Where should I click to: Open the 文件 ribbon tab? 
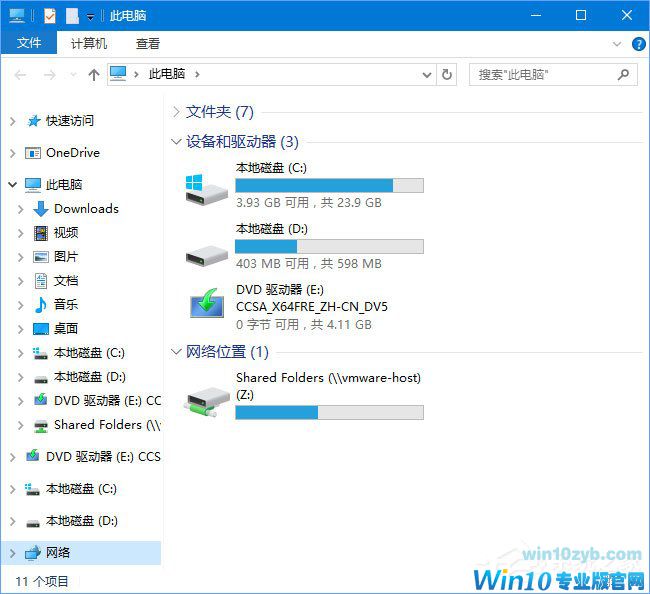tap(29, 43)
